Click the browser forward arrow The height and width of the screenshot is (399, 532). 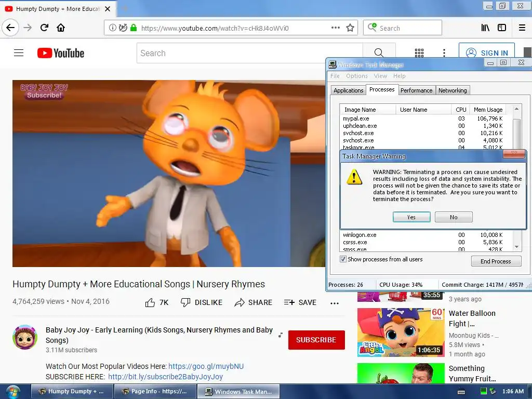[28, 28]
